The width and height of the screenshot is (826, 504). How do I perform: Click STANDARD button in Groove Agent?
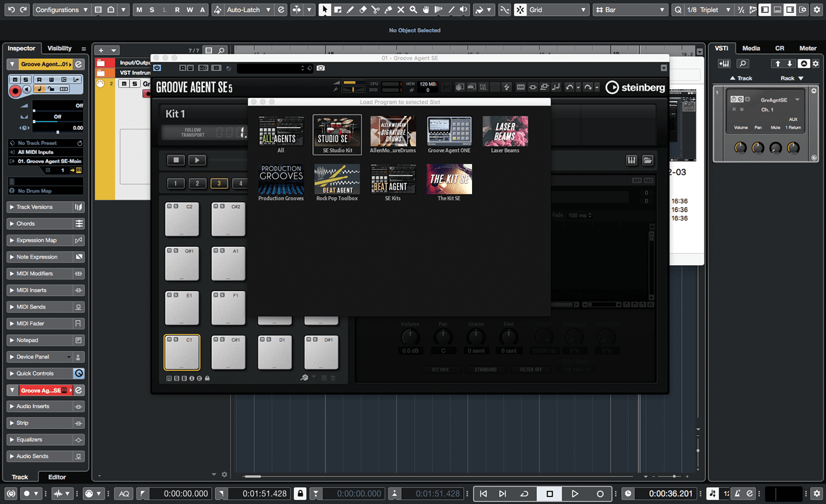[484, 370]
